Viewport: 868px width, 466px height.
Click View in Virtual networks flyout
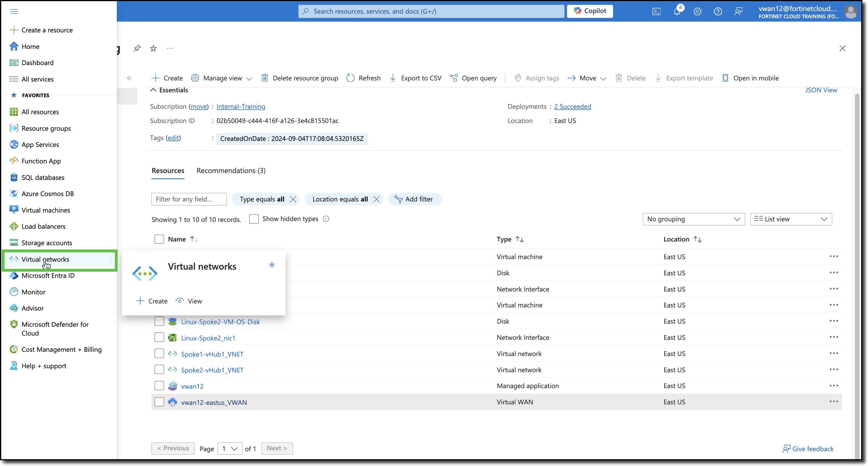click(x=189, y=301)
